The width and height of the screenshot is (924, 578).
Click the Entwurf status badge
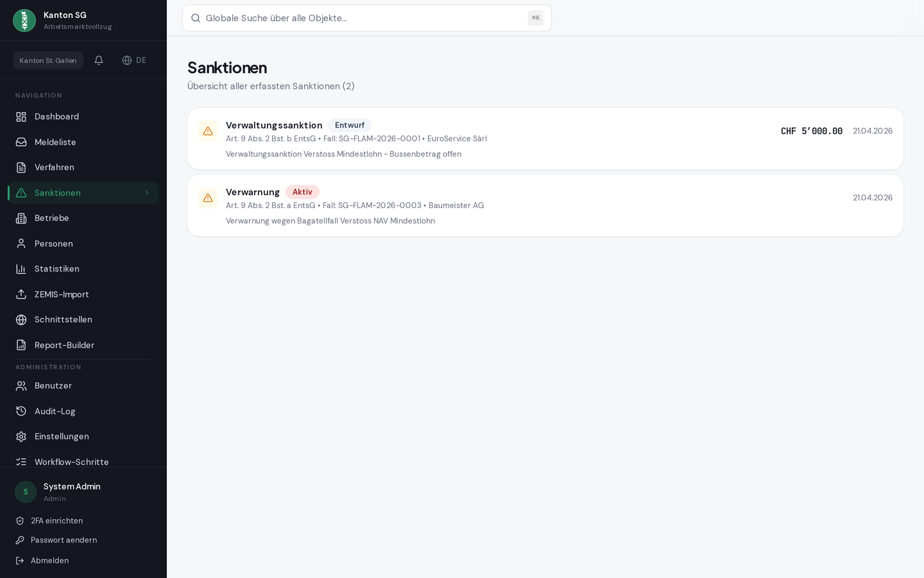click(x=350, y=125)
